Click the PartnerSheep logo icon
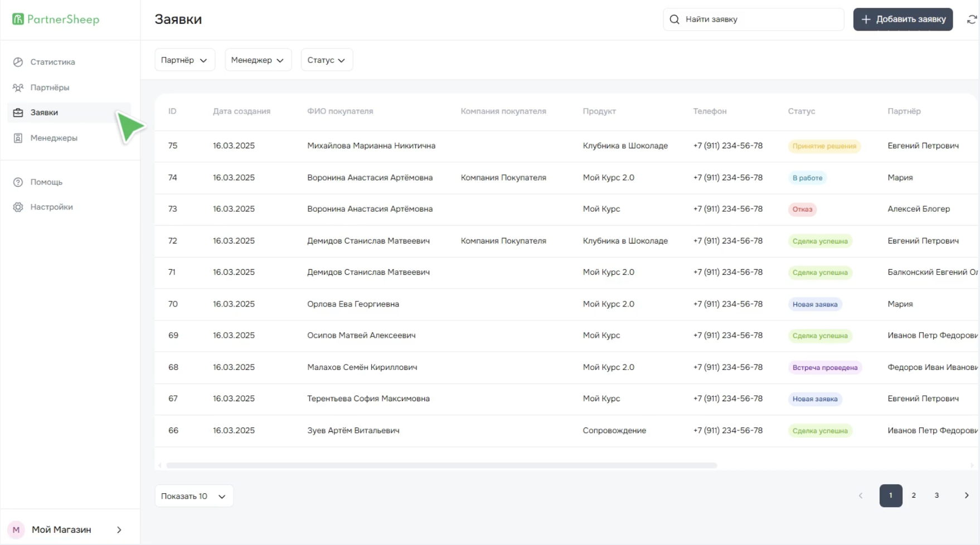 (18, 20)
